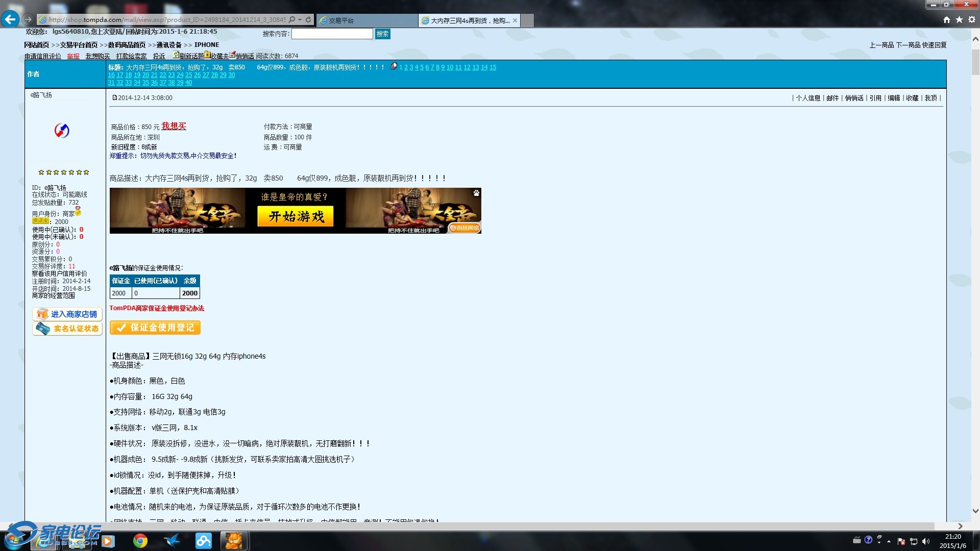Click the 进入商家店铺 button
Viewport: 980px width, 551px height.
pos(67,314)
